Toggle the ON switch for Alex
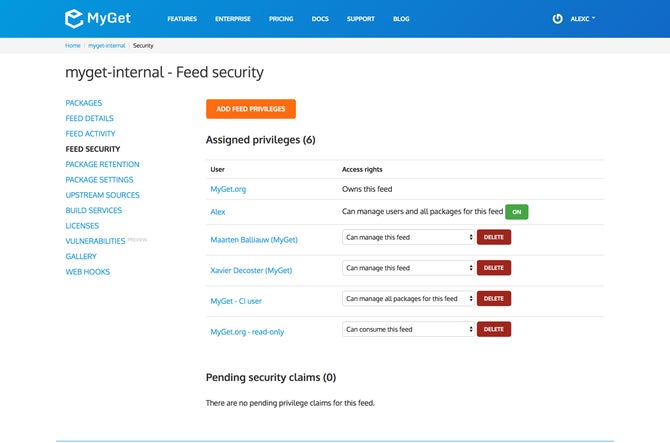 tap(517, 212)
